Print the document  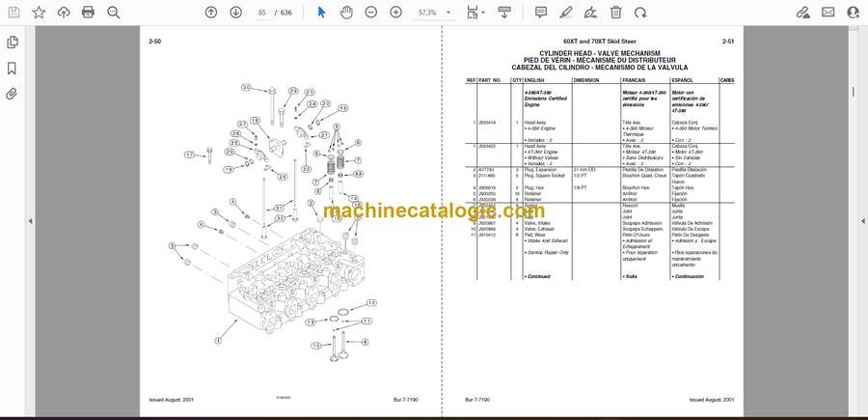88,13
